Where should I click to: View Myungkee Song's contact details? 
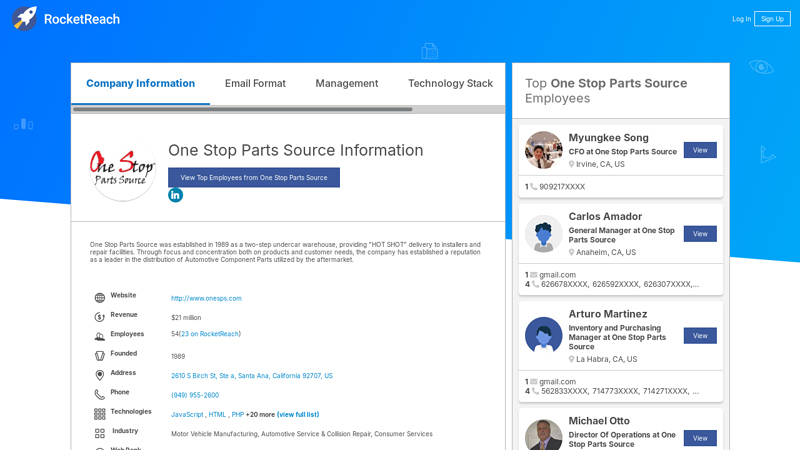click(700, 150)
